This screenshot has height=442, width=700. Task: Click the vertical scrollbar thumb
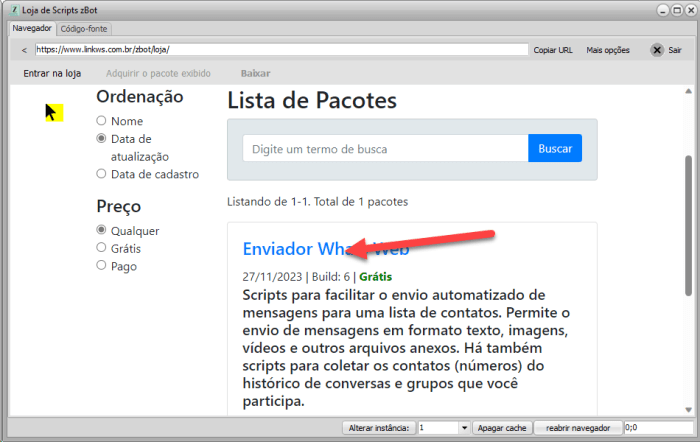[688, 225]
